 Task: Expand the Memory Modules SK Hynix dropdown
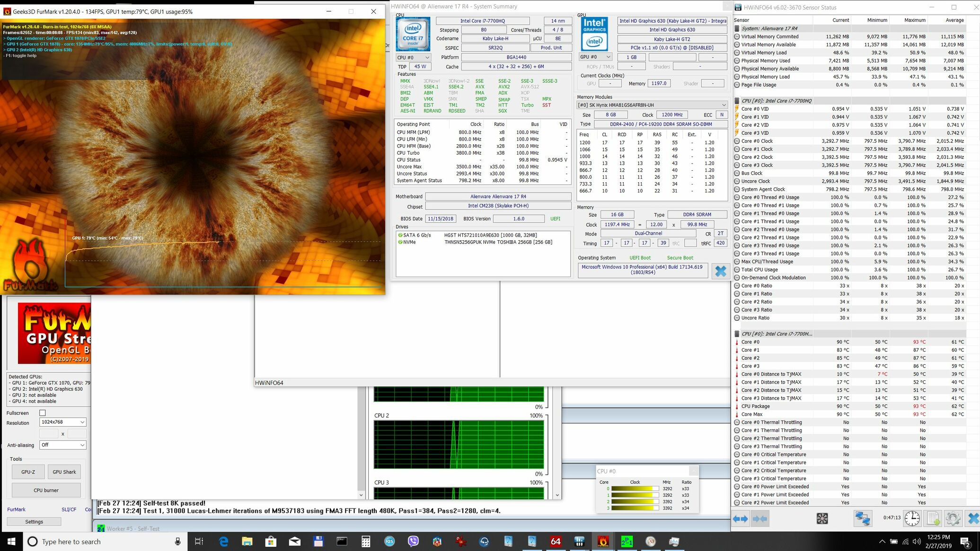[652, 105]
